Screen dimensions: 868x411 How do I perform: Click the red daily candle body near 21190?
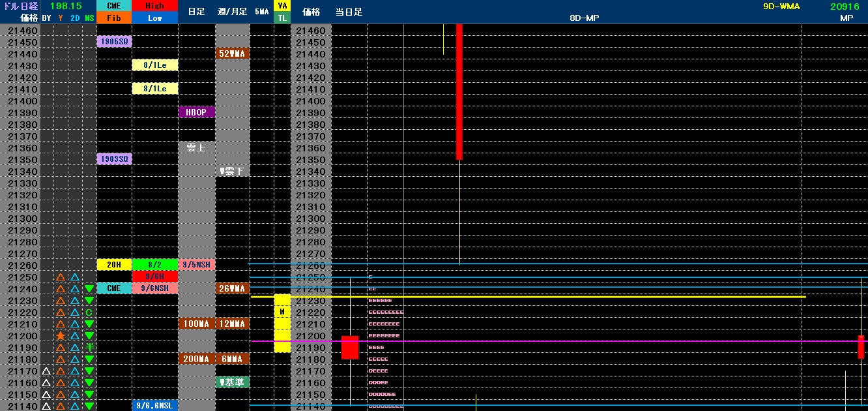[350, 347]
